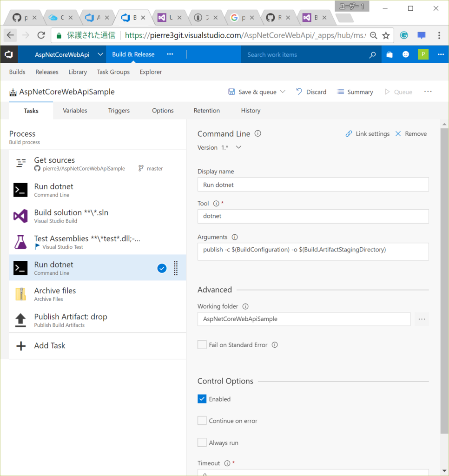Click the browser back arrow

[10, 35]
